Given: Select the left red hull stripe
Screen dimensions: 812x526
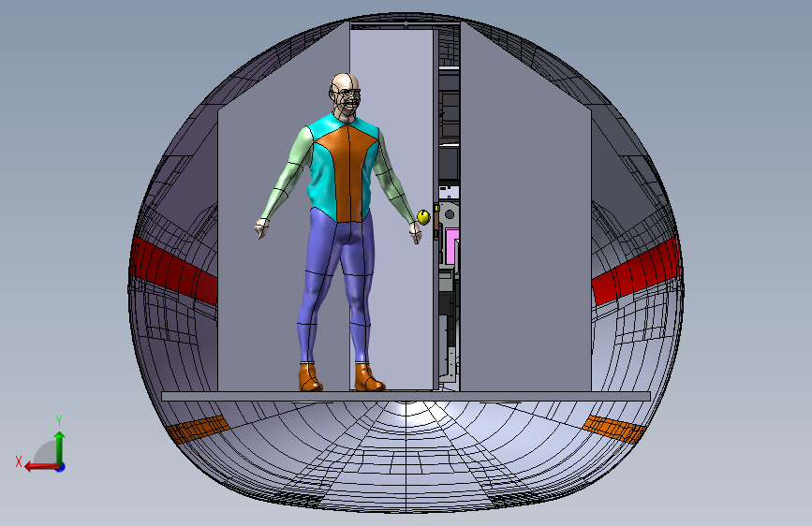Looking at the screenshot, I should click(x=173, y=270).
